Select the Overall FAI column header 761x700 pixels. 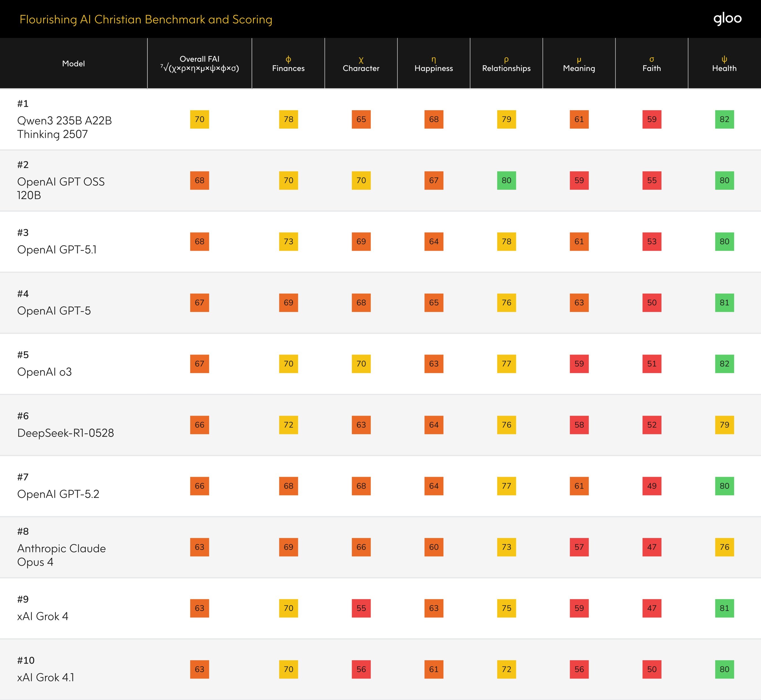click(x=199, y=64)
